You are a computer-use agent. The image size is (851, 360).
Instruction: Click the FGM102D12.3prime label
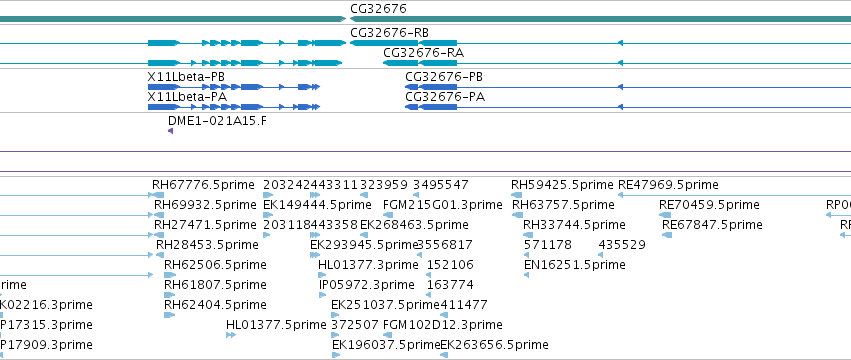(x=443, y=325)
